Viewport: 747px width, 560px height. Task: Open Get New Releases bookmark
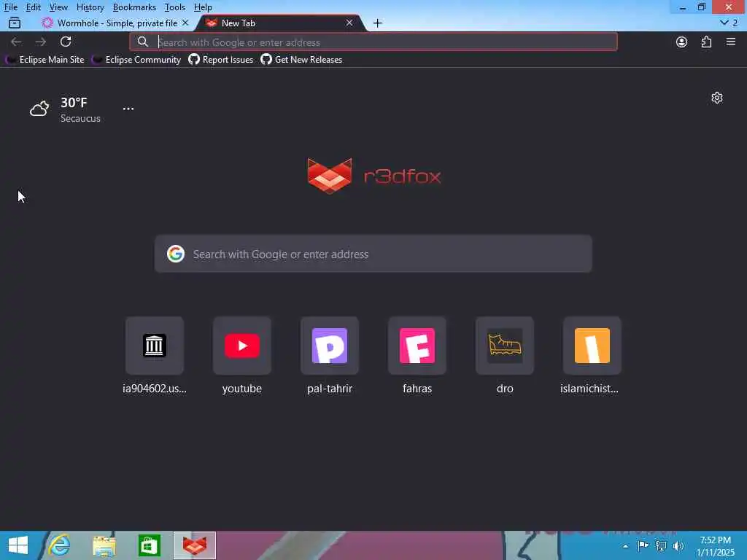point(301,60)
